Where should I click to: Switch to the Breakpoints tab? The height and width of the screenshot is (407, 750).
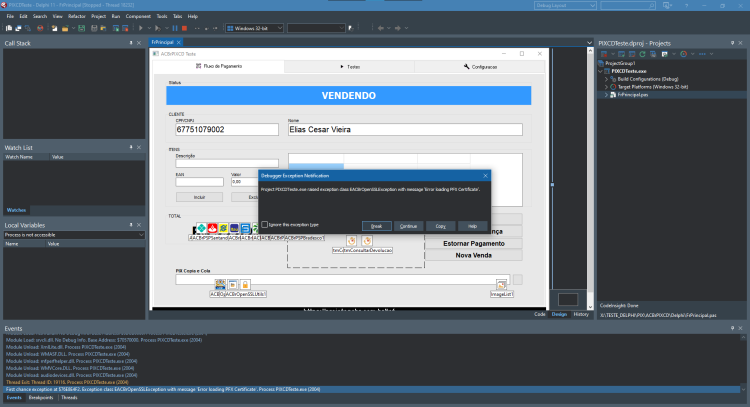[x=41, y=397]
